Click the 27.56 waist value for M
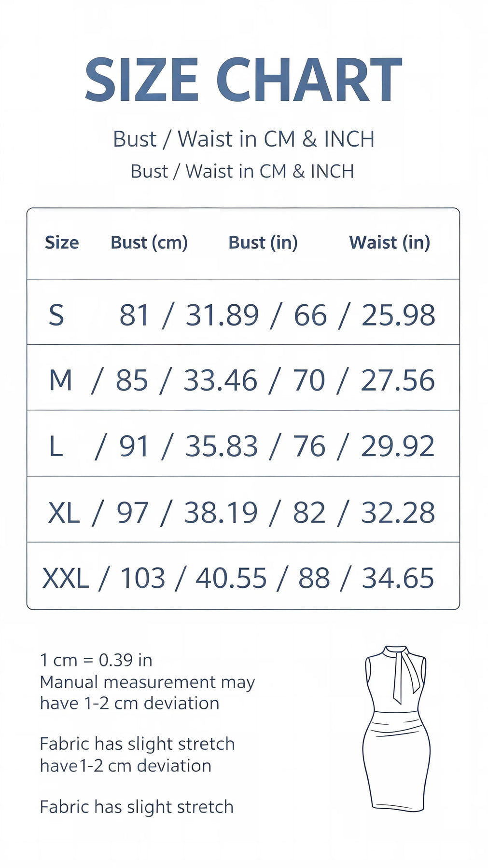488x868 pixels. click(x=398, y=380)
